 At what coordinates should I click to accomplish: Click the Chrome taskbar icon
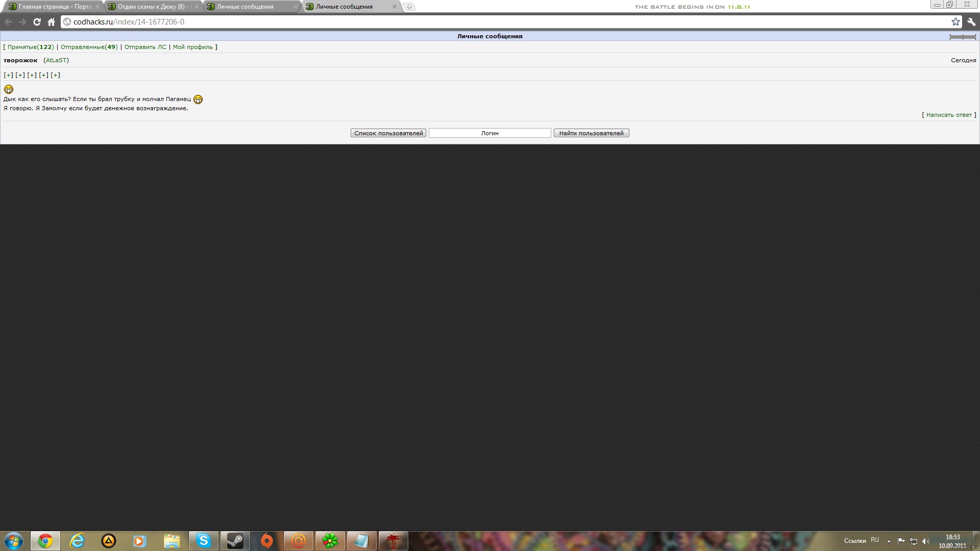45,541
